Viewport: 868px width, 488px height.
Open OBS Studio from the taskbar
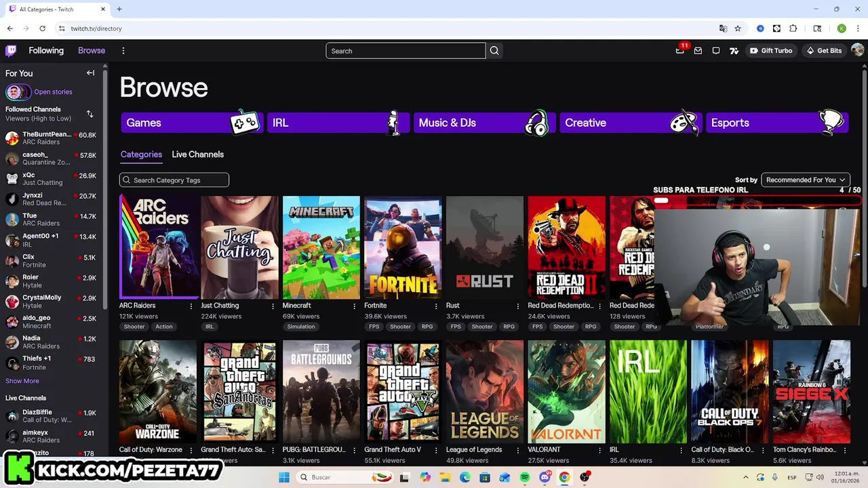(x=585, y=477)
